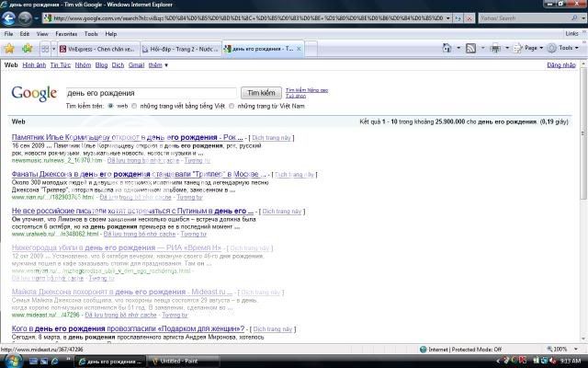Click the Windows Start orb
588x368 pixels.
pyautogui.click(x=10, y=361)
